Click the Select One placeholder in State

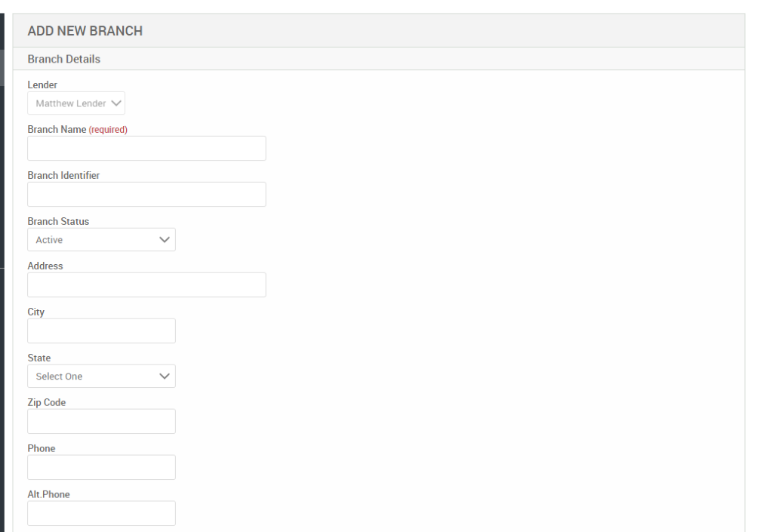(x=57, y=376)
